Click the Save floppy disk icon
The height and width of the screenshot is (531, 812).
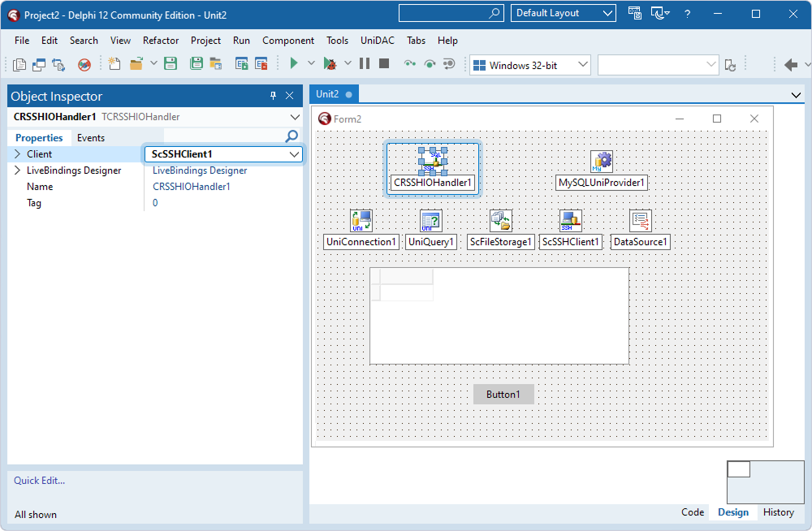coord(171,64)
